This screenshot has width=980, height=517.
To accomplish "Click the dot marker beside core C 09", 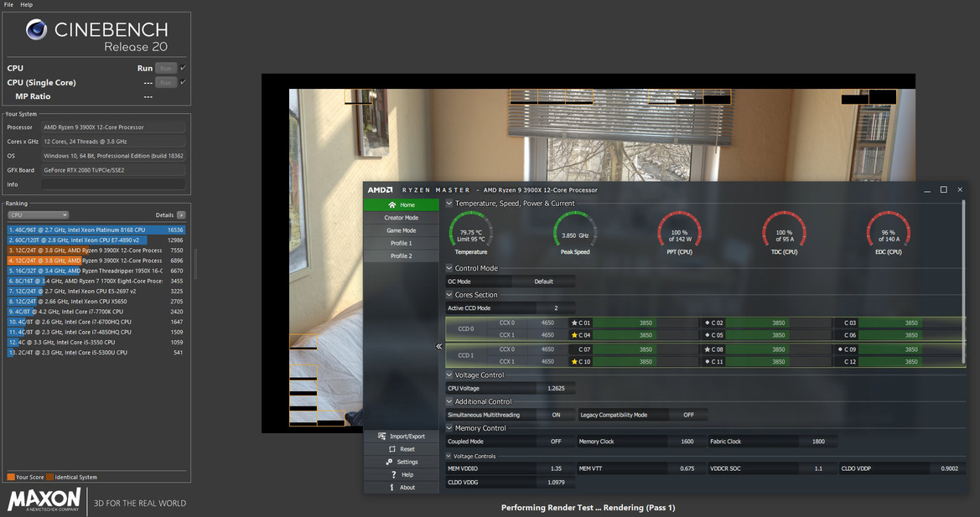I will click(x=841, y=349).
